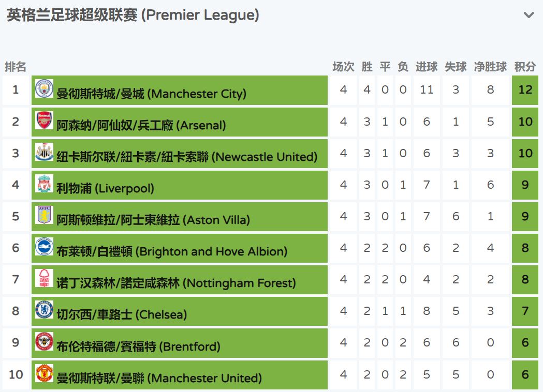This screenshot has height=392, width=543.
Task: Click the Manchester City club crest
Action: [44, 89]
